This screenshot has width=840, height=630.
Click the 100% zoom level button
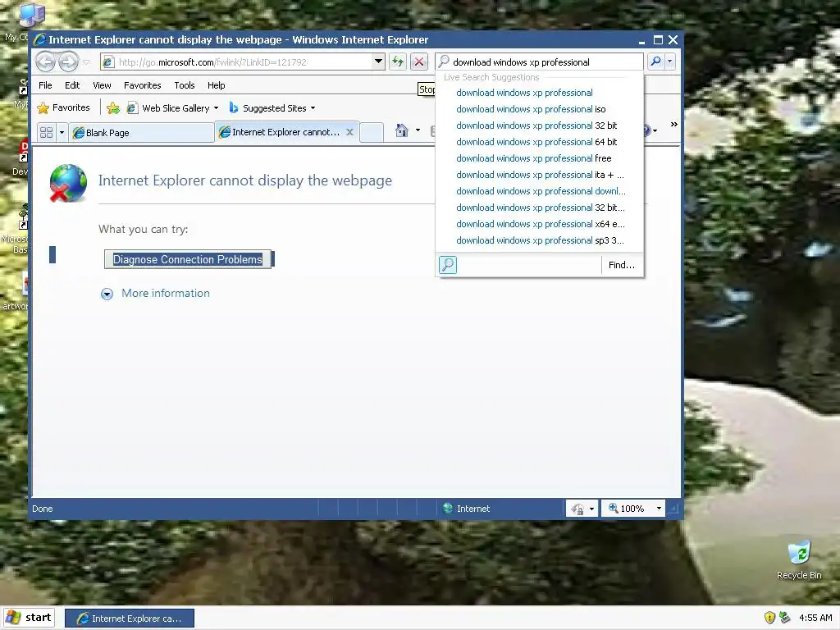(627, 509)
